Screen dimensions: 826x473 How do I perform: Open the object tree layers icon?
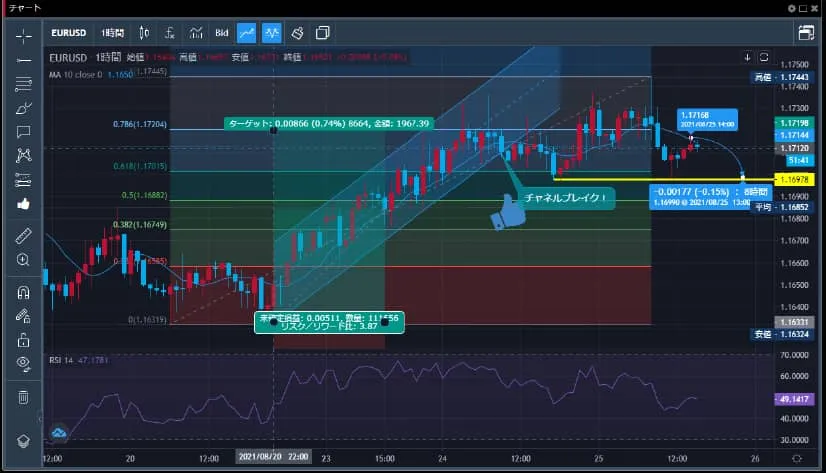23,440
